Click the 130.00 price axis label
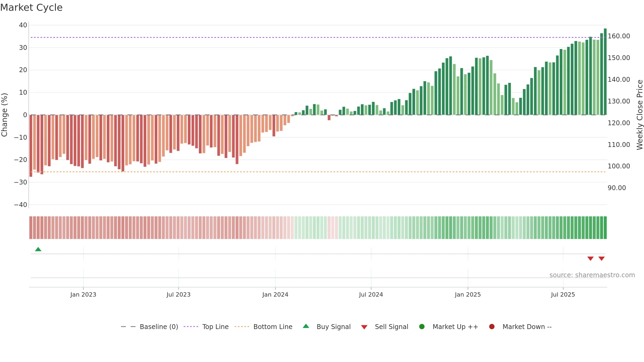 point(619,101)
